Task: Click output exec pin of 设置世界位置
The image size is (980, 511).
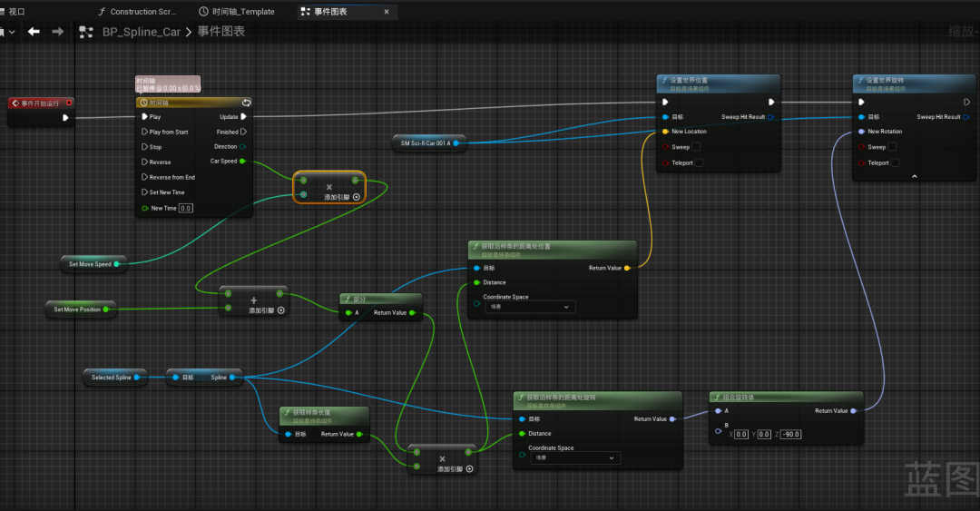Action: click(771, 102)
